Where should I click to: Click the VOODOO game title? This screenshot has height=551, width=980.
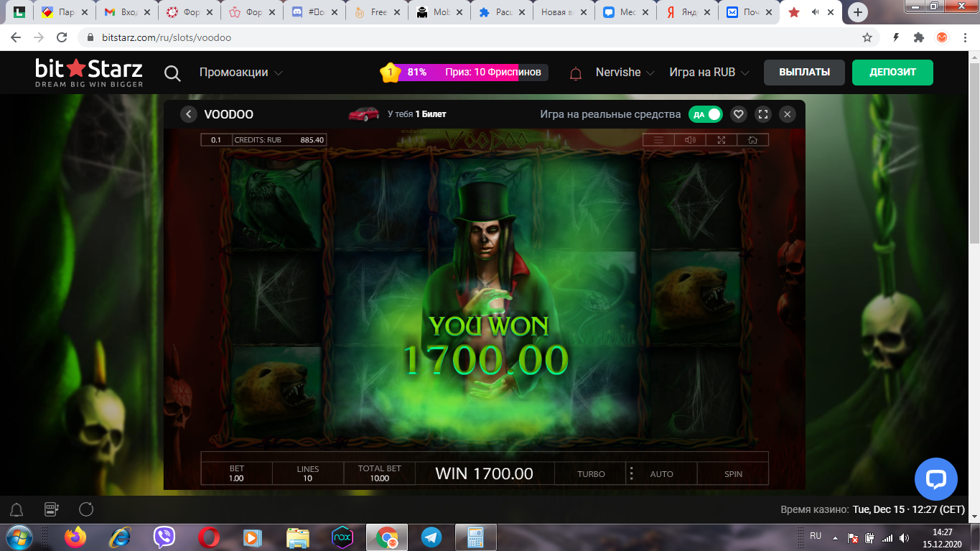[229, 114]
